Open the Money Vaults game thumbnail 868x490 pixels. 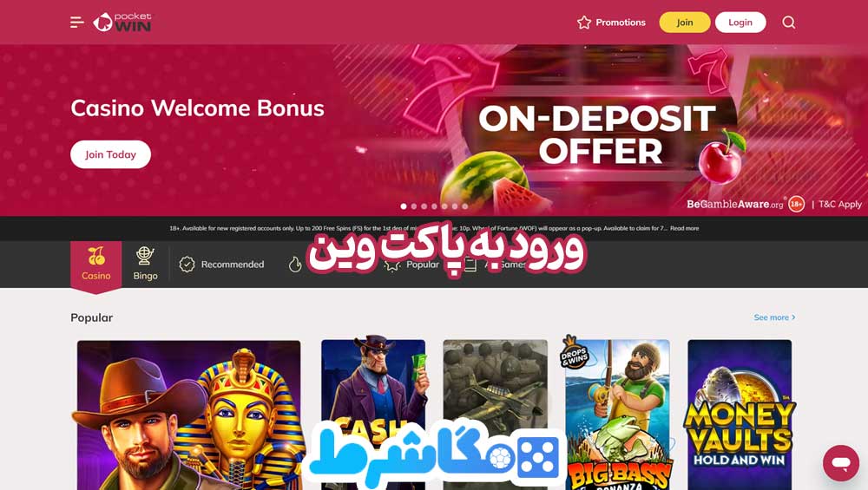[740, 415]
